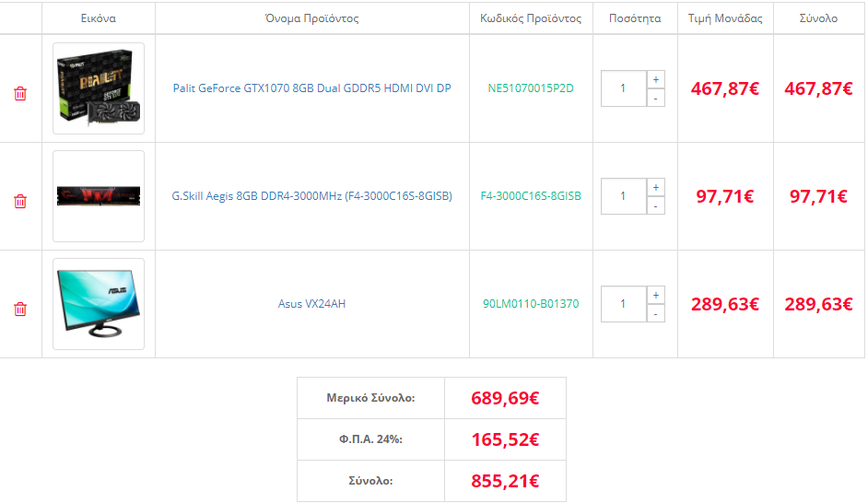This screenshot has height=503, width=868.
Task: Click row total 97,71€ for G.Skill RAM
Action: click(x=819, y=196)
